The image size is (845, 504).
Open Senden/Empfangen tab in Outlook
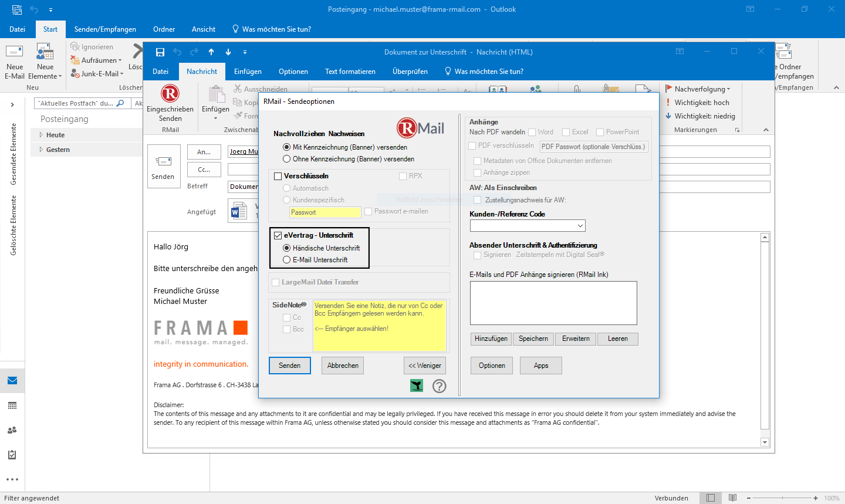pyautogui.click(x=105, y=29)
